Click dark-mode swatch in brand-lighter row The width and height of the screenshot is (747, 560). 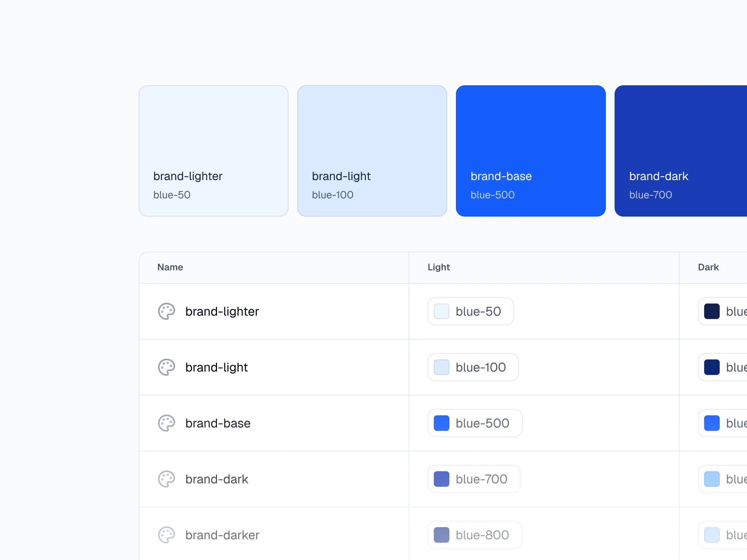click(712, 311)
